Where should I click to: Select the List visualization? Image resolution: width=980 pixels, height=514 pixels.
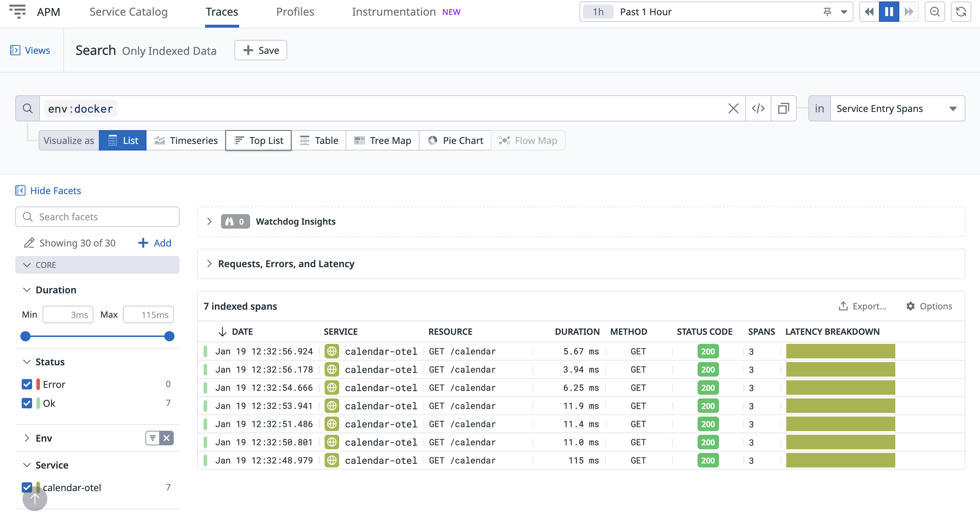[x=122, y=140]
